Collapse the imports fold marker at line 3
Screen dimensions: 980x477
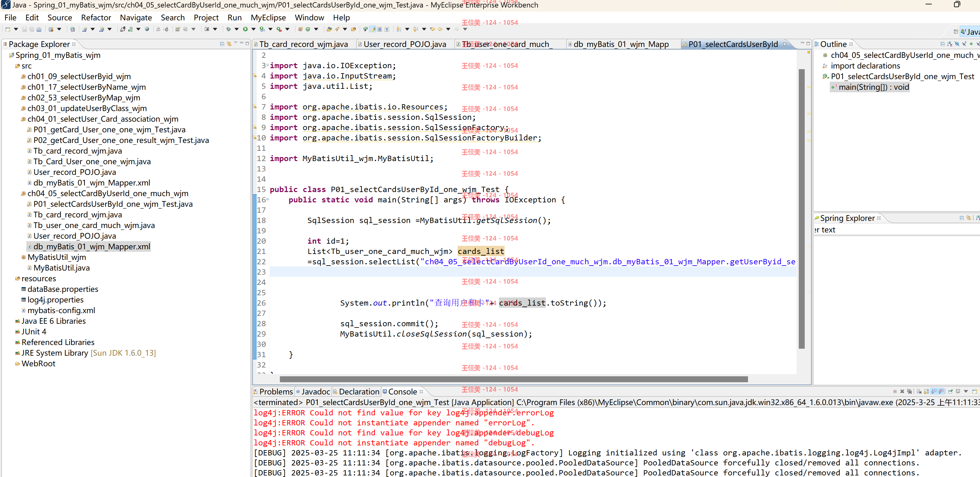[x=267, y=65]
